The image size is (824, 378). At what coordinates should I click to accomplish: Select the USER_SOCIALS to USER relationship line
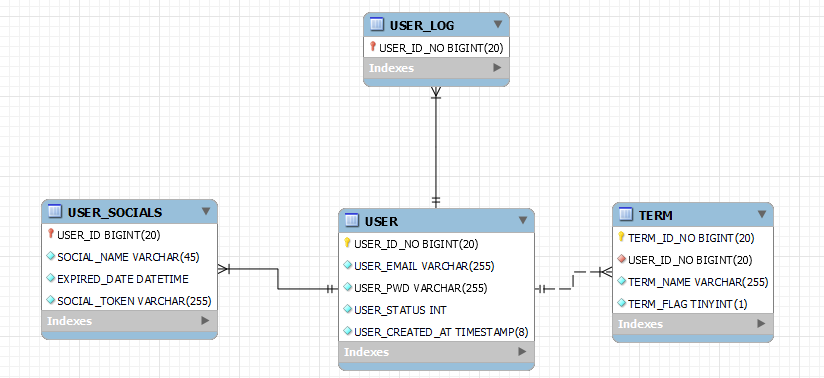click(x=277, y=279)
